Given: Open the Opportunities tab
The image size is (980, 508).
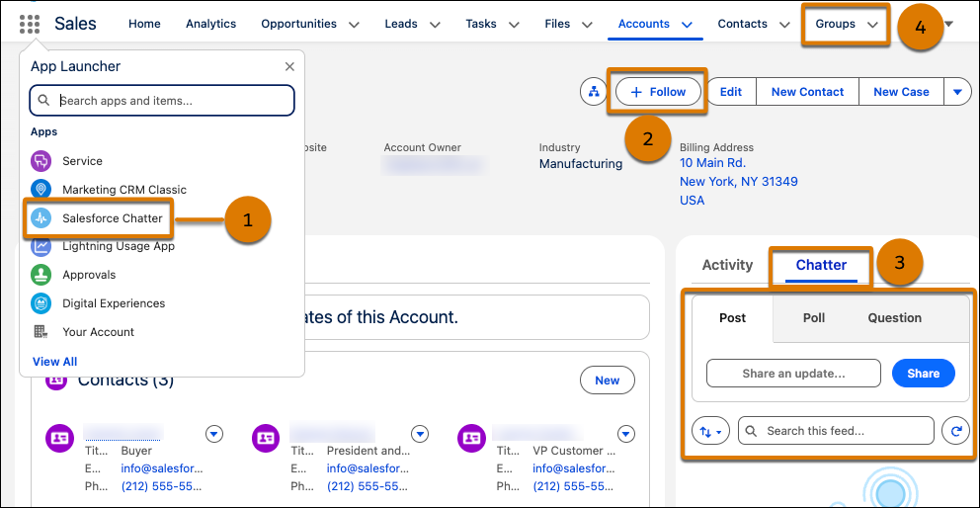Looking at the screenshot, I should click(298, 24).
